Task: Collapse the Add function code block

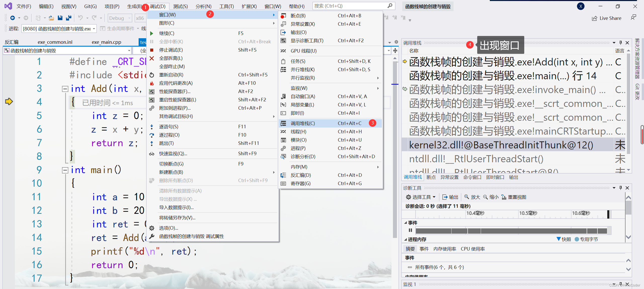Action: pos(65,89)
